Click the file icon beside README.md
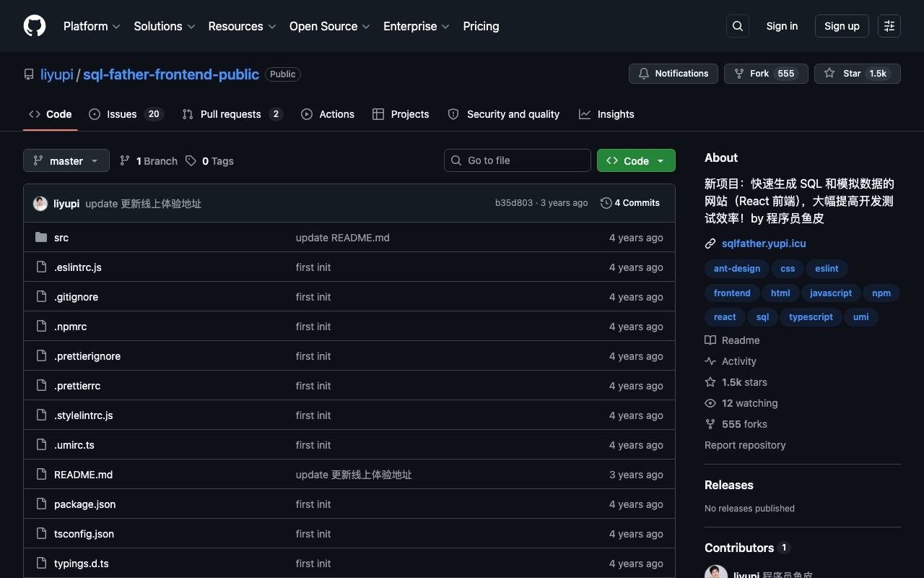The image size is (924, 578). (41, 475)
